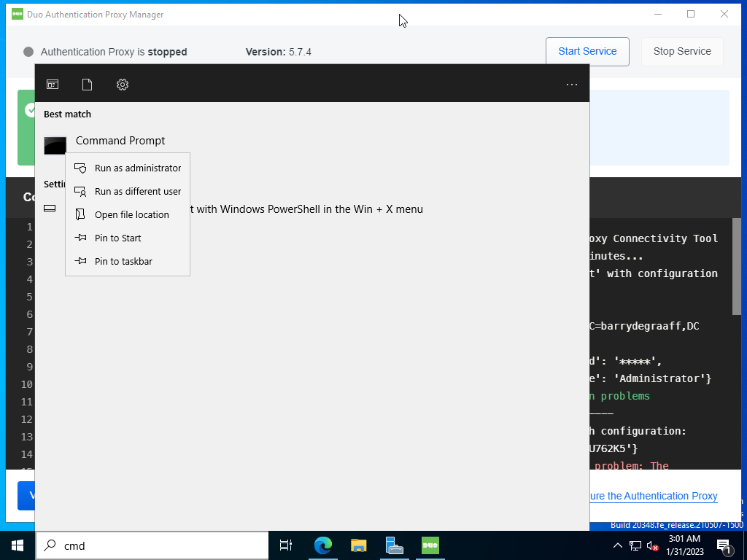Click line number 1 in config editor
This screenshot has width=747, height=560.
tap(29, 227)
